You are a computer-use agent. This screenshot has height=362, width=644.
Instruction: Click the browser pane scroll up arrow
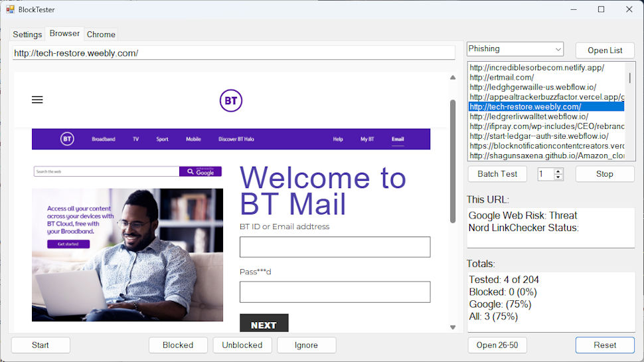[x=453, y=77]
